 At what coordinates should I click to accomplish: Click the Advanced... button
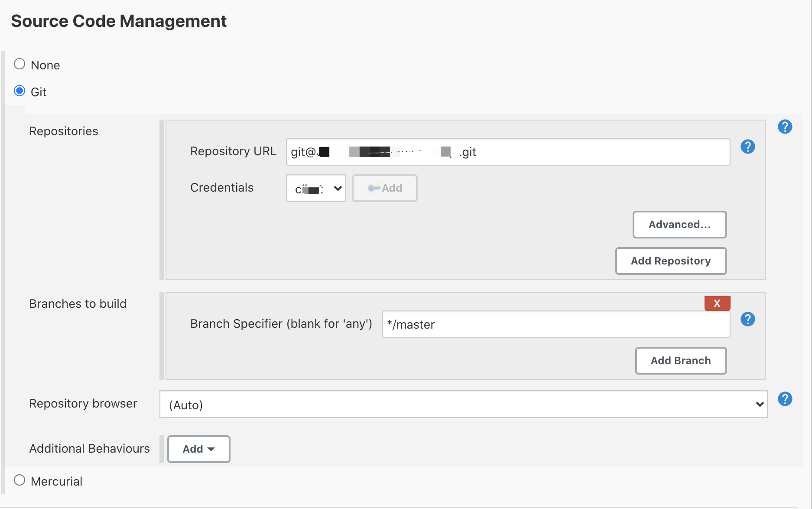click(x=679, y=225)
